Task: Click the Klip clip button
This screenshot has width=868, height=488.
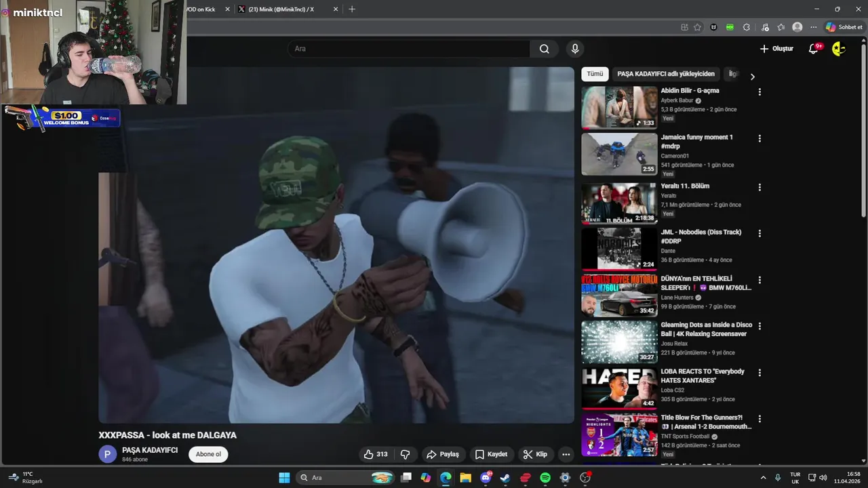Action: 535,454
